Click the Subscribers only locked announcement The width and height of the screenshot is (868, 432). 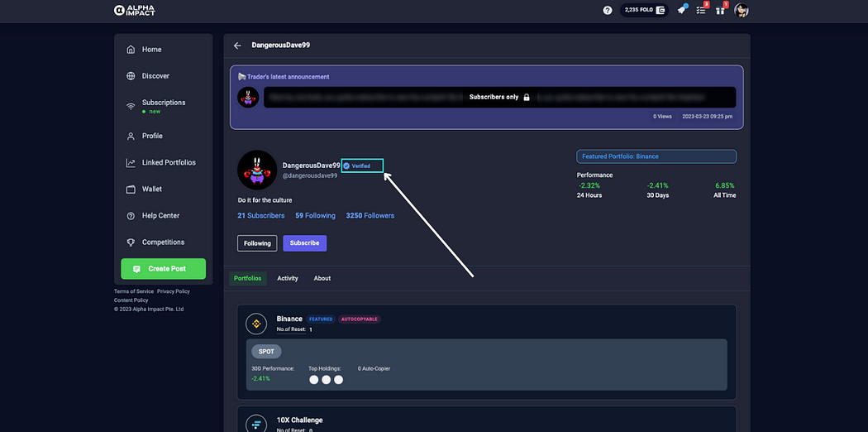tap(499, 97)
